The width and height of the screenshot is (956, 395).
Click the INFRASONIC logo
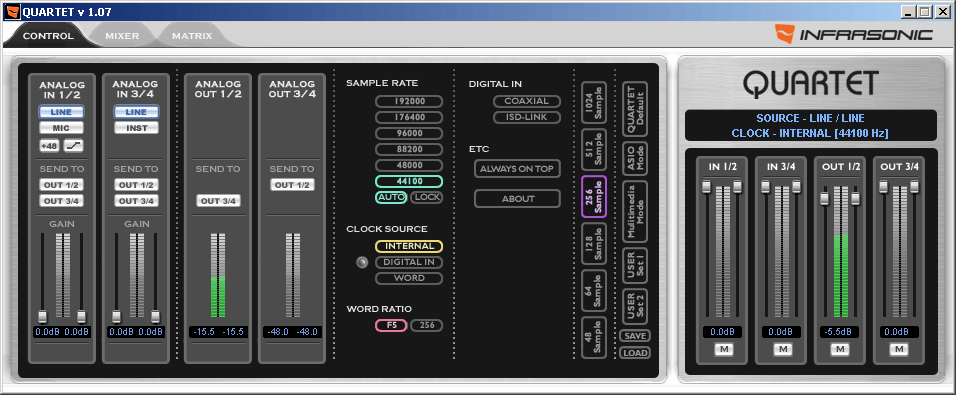[853, 34]
